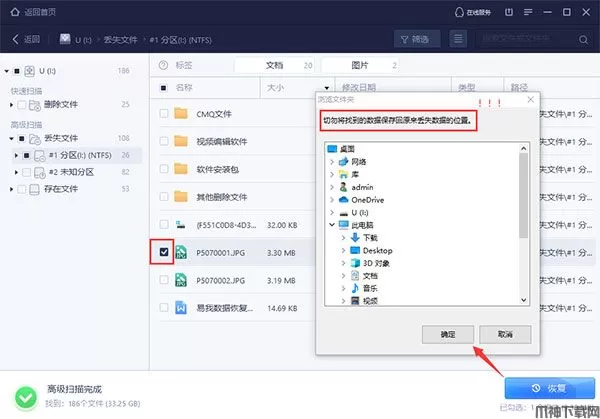This screenshot has height=419, width=600.
Task: Sort by 大小 column header
Action: click(x=275, y=88)
